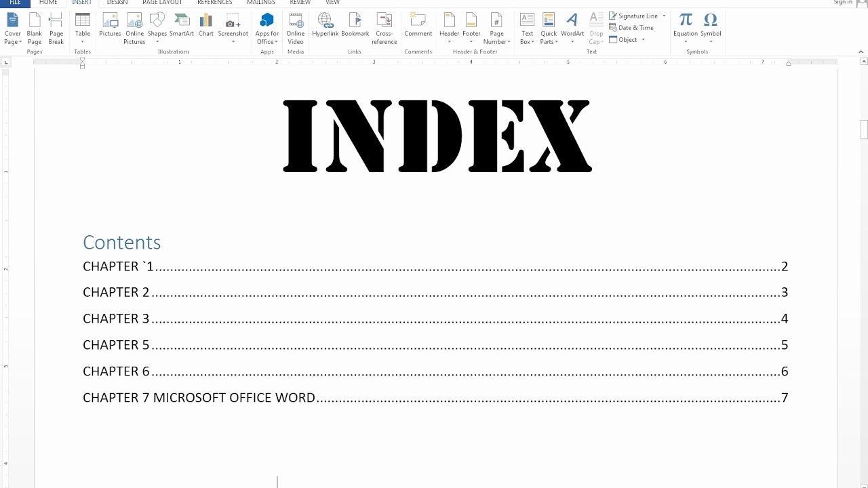Click the CHAPTER 5 contents entry
Image resolution: width=868 pixels, height=488 pixels.
[x=435, y=345]
